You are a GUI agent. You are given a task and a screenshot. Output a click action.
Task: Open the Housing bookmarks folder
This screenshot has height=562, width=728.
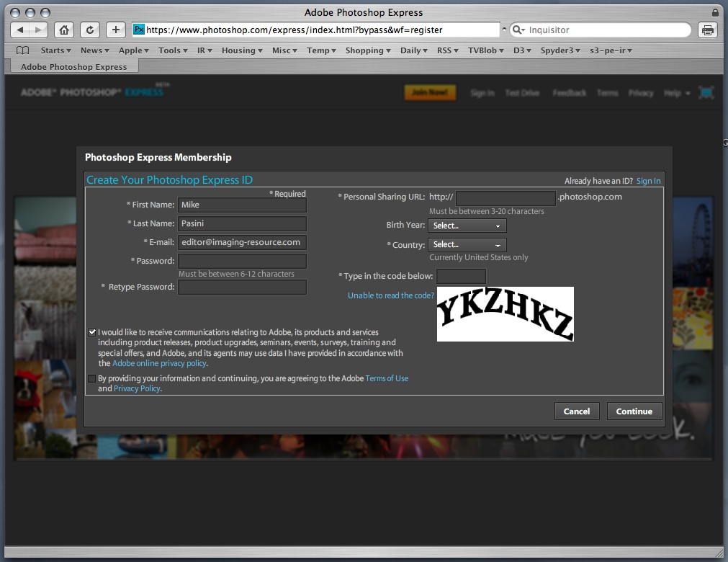[x=241, y=50]
